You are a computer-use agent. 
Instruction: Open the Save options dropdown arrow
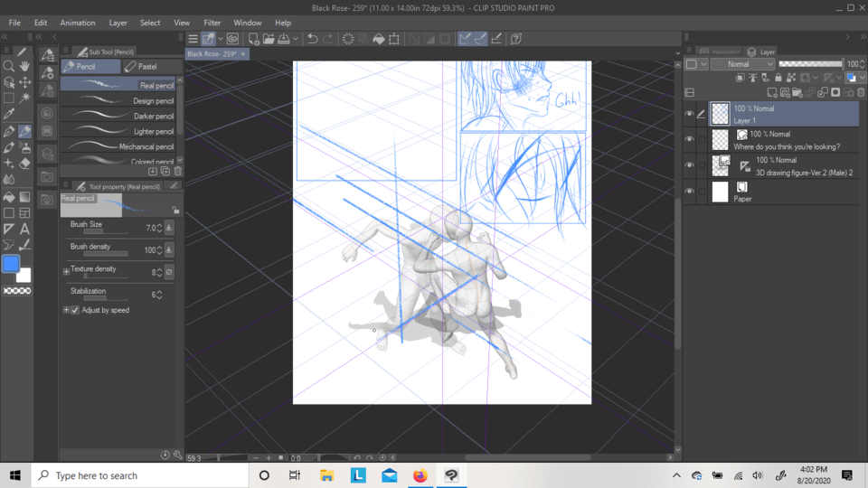coord(296,39)
